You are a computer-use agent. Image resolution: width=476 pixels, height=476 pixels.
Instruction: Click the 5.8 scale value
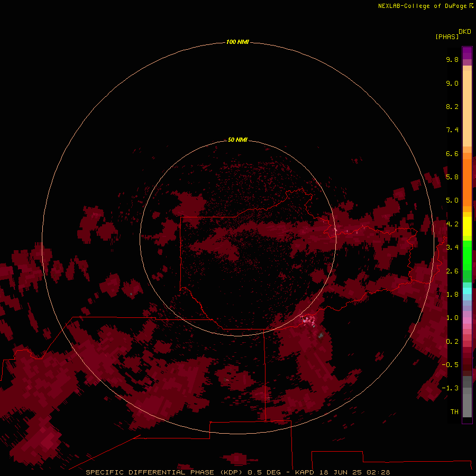pyautogui.click(x=452, y=177)
